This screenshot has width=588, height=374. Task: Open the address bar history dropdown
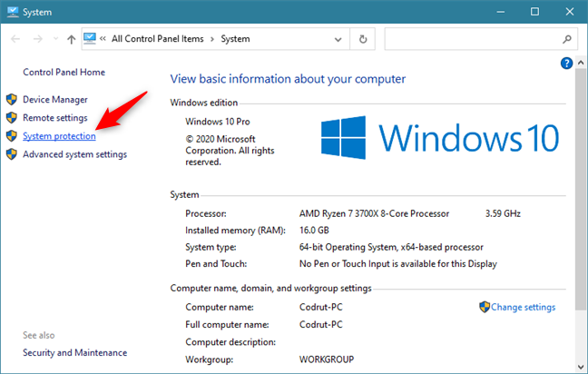(x=338, y=40)
